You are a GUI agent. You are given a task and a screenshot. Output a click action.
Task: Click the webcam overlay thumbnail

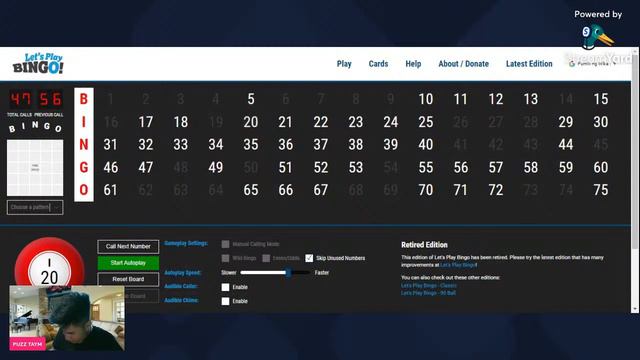[x=67, y=318]
